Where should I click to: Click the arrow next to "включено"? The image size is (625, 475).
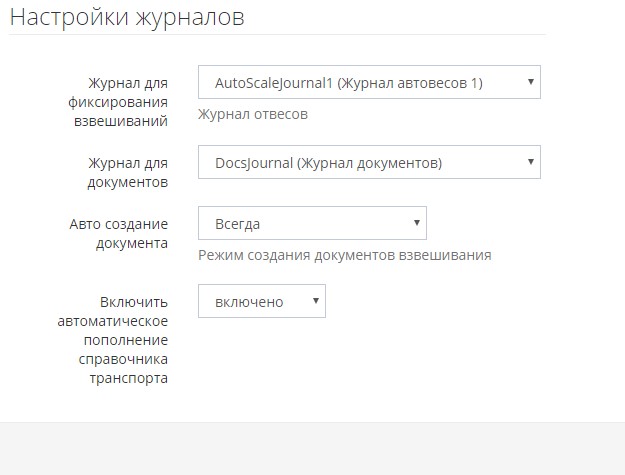click(315, 301)
